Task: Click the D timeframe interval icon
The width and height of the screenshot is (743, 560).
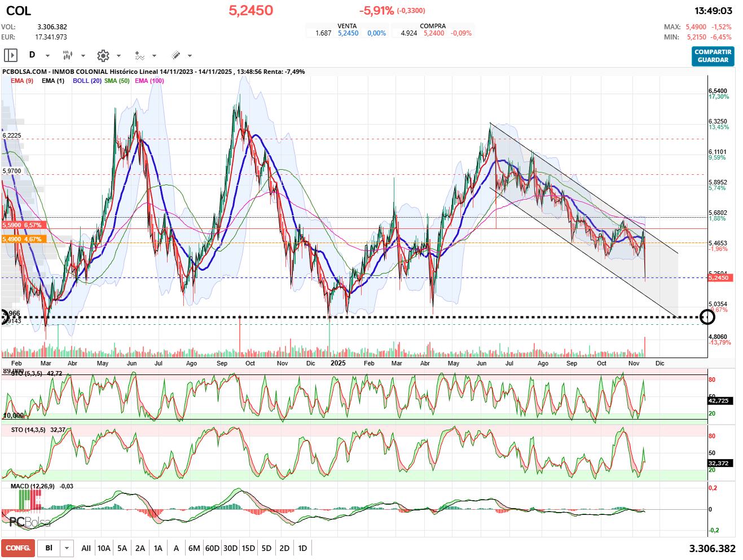Action: pyautogui.click(x=32, y=55)
